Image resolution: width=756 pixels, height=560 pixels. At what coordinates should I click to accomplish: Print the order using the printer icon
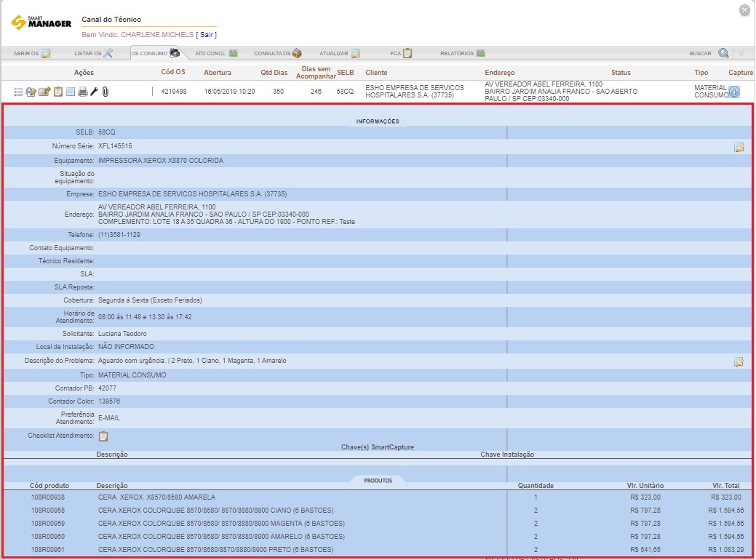coord(83,92)
